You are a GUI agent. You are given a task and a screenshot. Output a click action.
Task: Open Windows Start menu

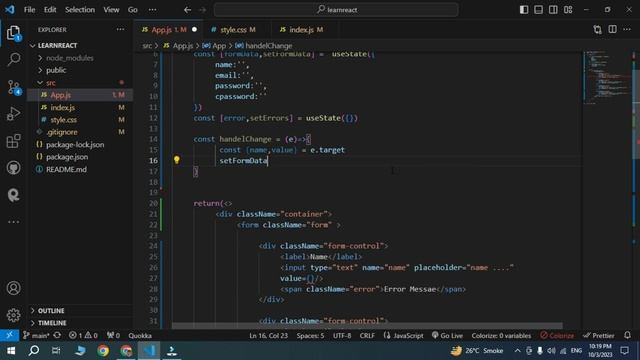(11, 351)
